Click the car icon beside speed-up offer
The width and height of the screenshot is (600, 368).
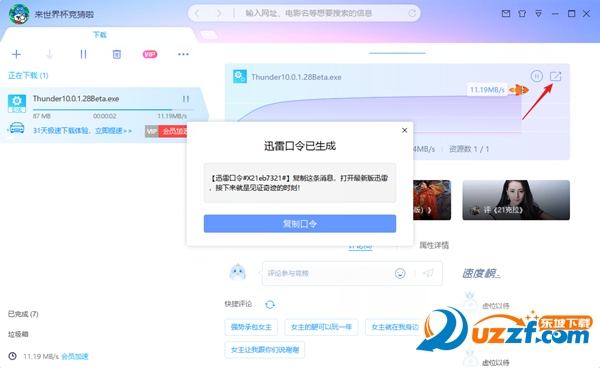click(x=16, y=128)
